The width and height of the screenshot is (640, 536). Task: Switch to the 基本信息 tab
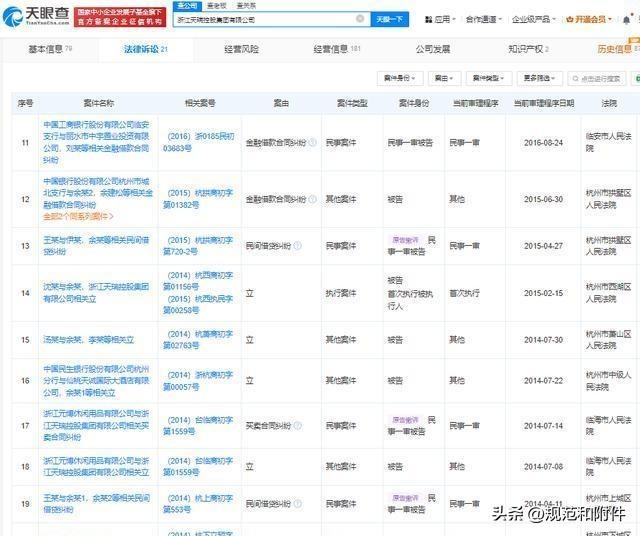[x=50, y=49]
